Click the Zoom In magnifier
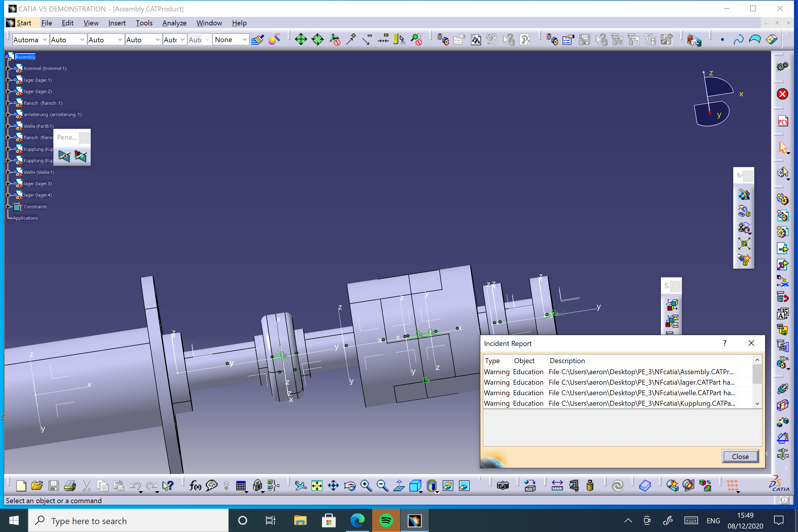Viewport: 798px width, 532px height. coord(366,486)
